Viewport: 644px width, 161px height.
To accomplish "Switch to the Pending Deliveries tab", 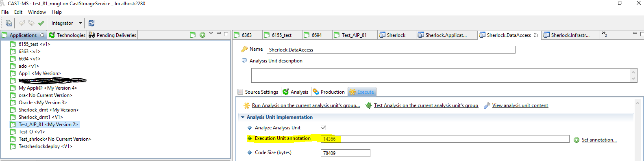I will 113,35.
